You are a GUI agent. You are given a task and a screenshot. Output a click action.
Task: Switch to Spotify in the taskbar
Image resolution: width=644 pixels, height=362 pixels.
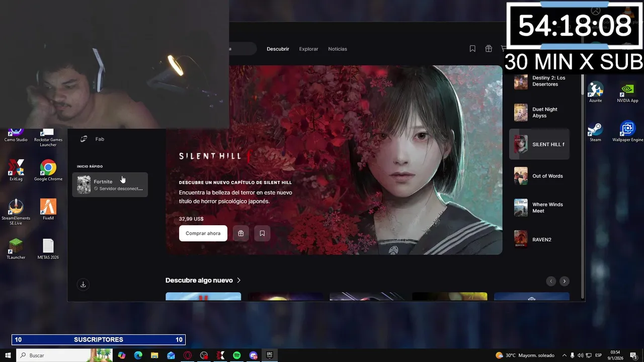237,355
